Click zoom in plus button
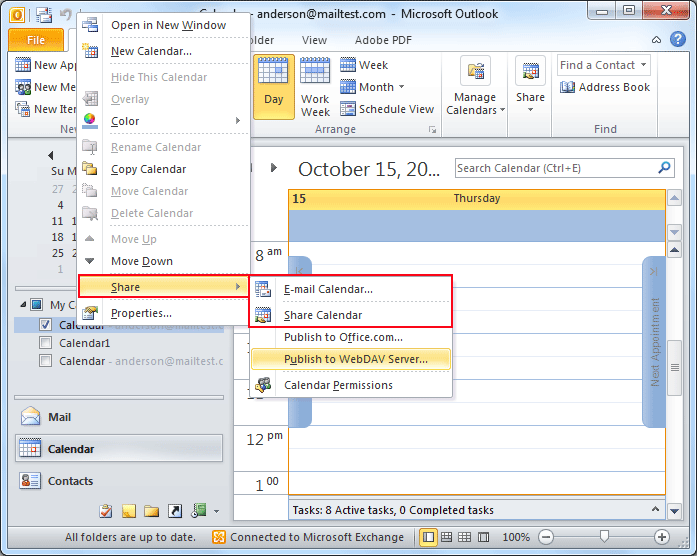Image resolution: width=697 pixels, height=556 pixels. tap(661, 537)
